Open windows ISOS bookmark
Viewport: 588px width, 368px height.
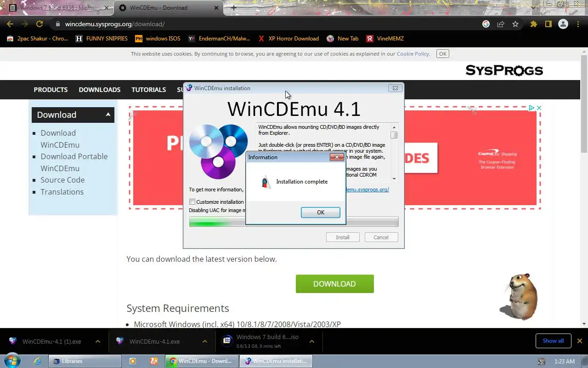pos(158,39)
